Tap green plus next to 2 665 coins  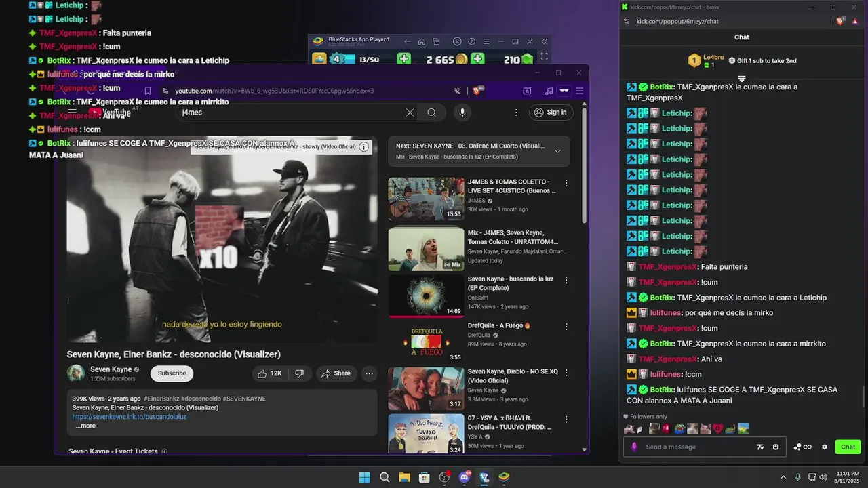tap(477, 59)
